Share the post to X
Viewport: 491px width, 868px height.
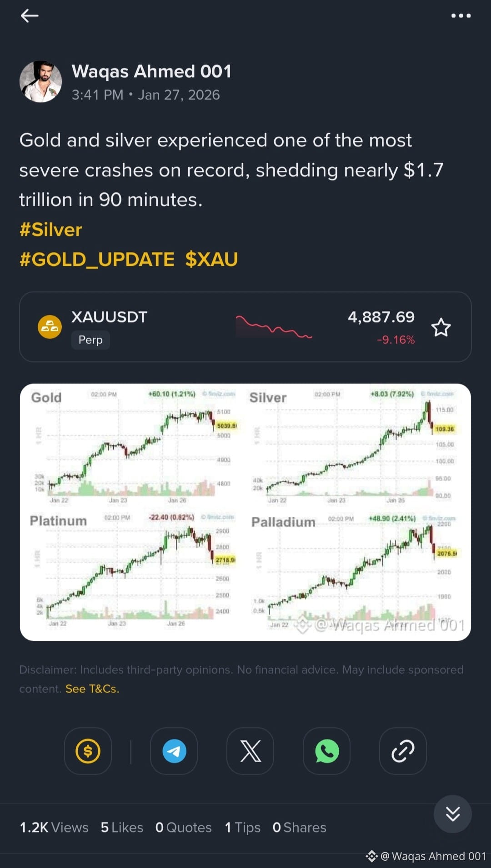(x=251, y=751)
